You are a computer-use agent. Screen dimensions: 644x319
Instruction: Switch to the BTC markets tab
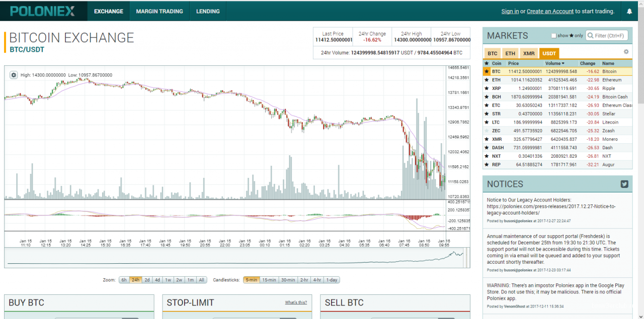pyautogui.click(x=493, y=53)
